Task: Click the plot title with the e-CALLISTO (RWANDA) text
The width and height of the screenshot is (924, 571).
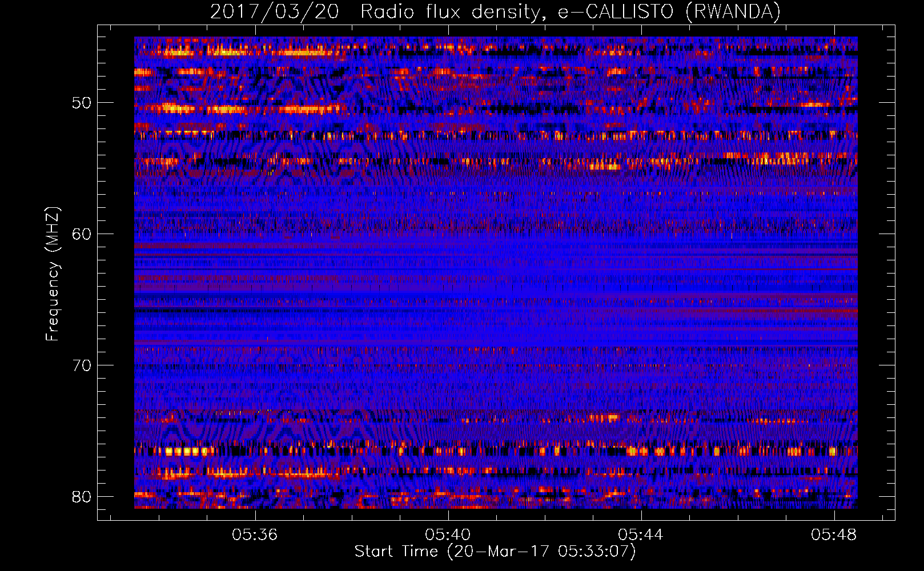Action: click(495, 12)
